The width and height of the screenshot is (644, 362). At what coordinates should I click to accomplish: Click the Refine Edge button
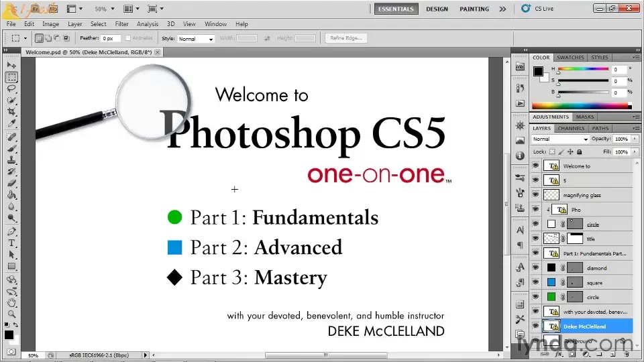(x=346, y=38)
